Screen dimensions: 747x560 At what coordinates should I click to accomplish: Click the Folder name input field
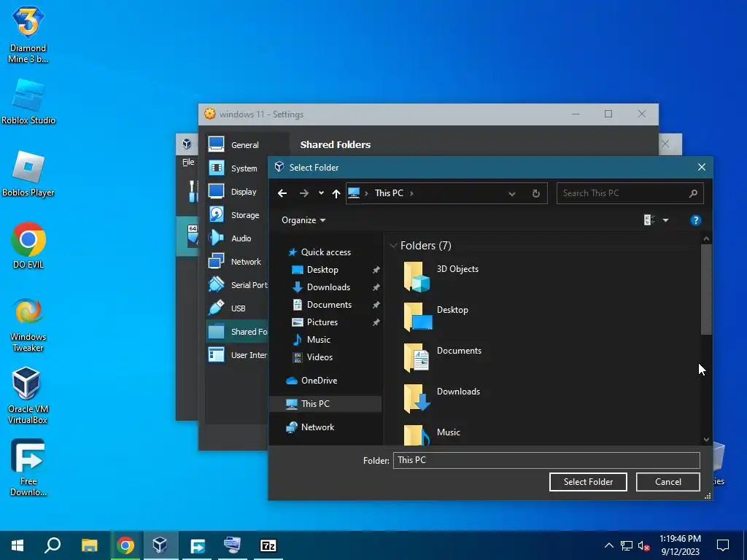coord(546,460)
